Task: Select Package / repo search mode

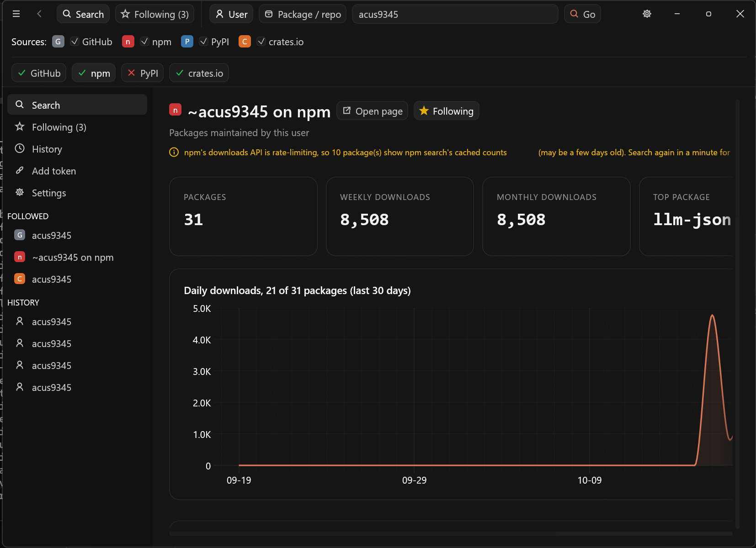Action: 303,14
